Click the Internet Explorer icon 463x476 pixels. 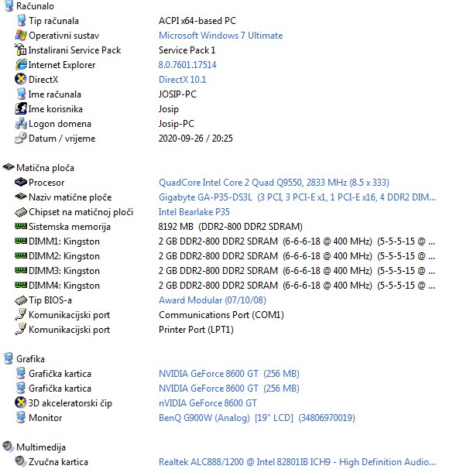coord(21,64)
